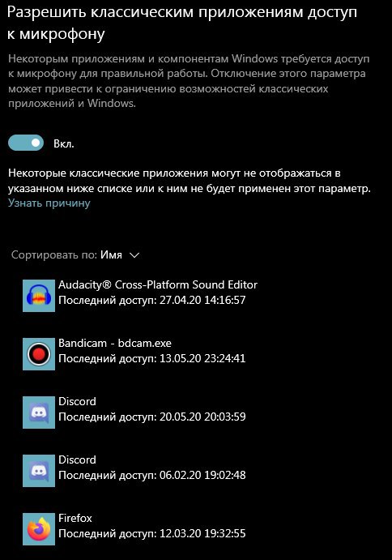Open the 'Узнать причину' link
Viewport: 392px width, 560px height.
click(x=49, y=203)
